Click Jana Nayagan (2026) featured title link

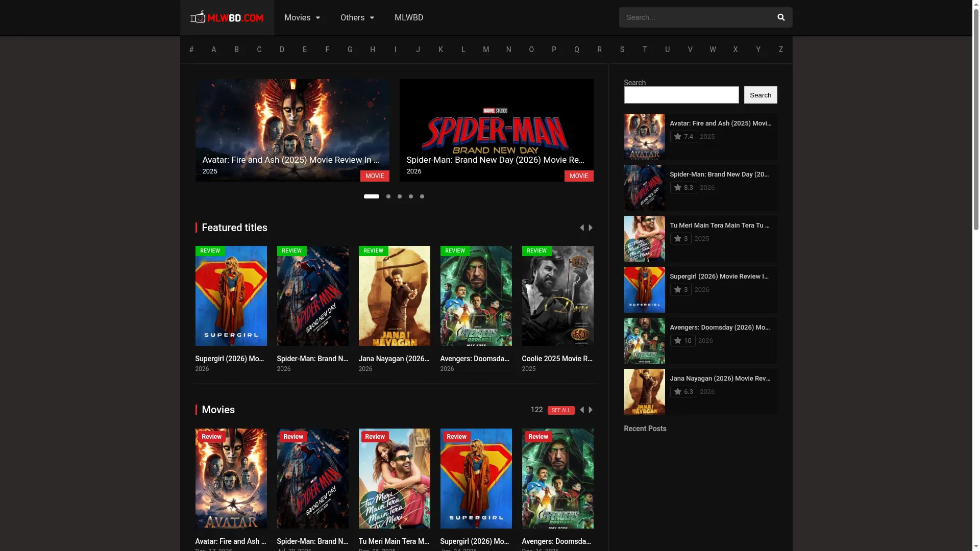tap(394, 359)
